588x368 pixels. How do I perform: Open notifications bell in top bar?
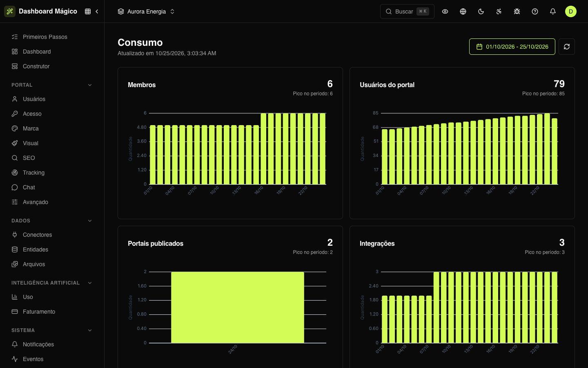[x=553, y=11]
